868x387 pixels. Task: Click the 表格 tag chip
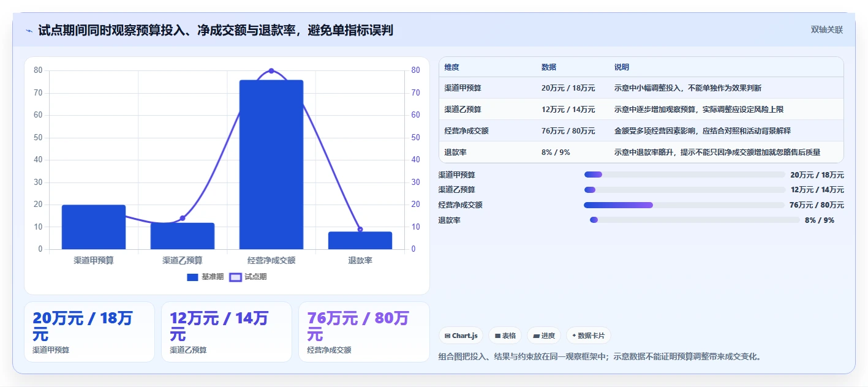[505, 336]
